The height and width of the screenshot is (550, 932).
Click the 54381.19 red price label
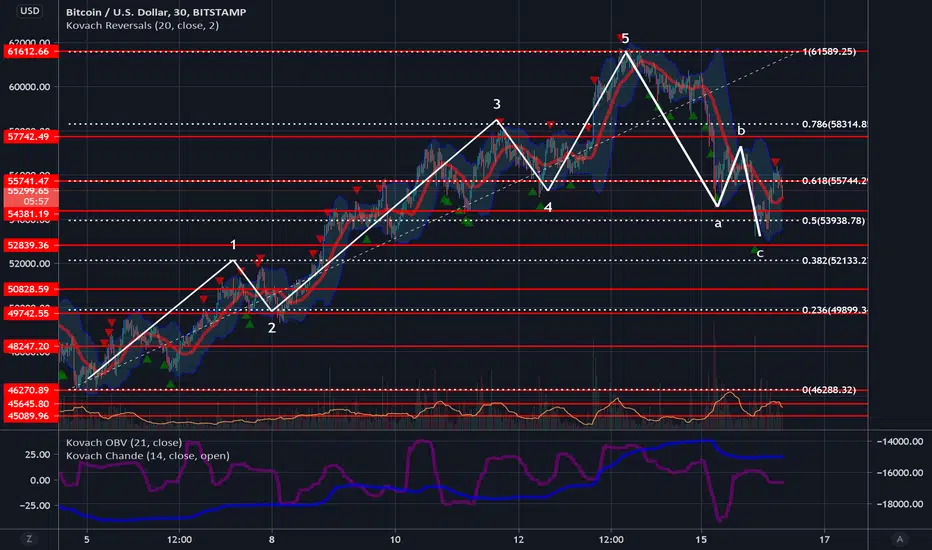click(x=29, y=214)
